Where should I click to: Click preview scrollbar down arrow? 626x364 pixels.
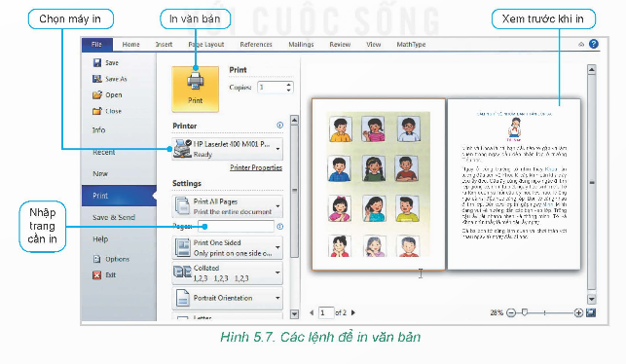592,299
